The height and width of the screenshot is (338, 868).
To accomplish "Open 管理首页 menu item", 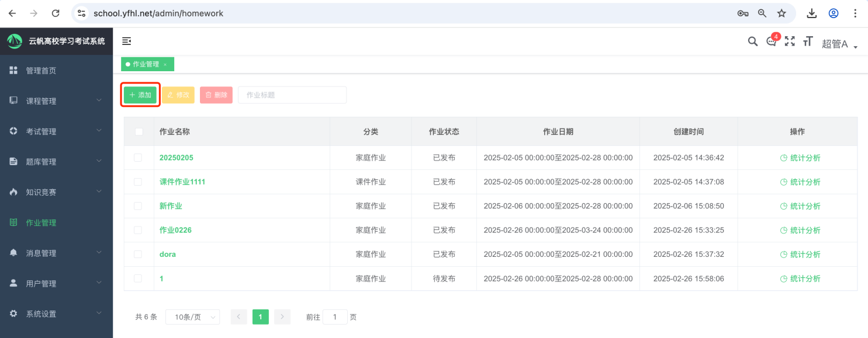I will click(x=56, y=71).
